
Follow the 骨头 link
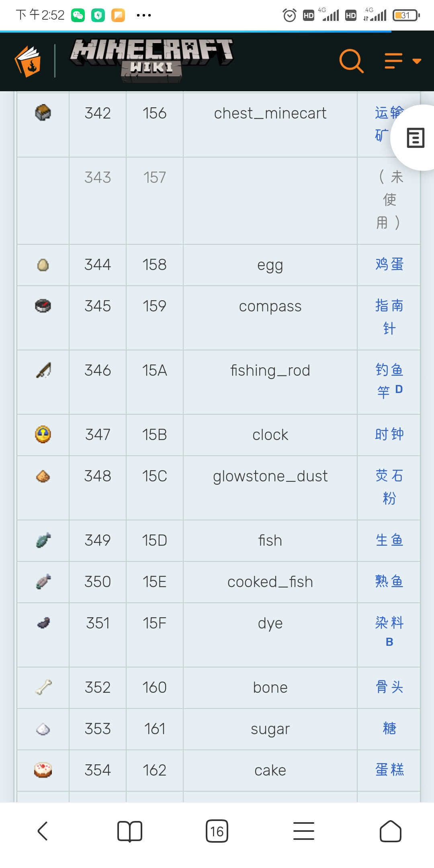pyautogui.click(x=389, y=687)
